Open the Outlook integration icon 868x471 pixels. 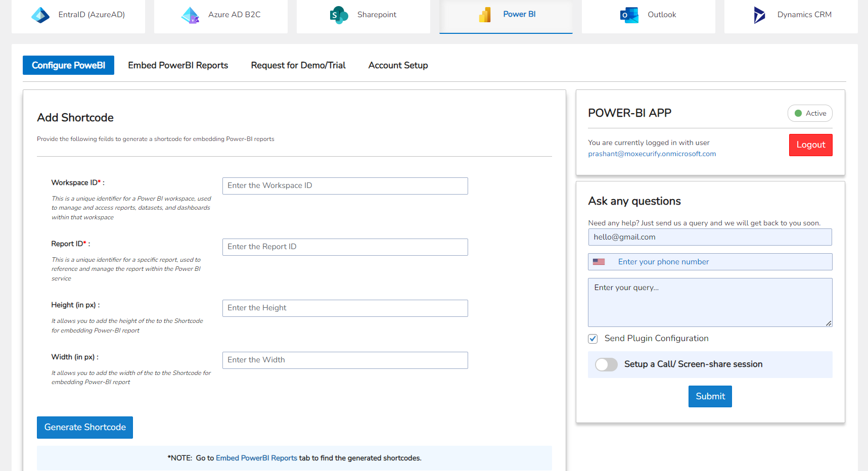coord(648,14)
